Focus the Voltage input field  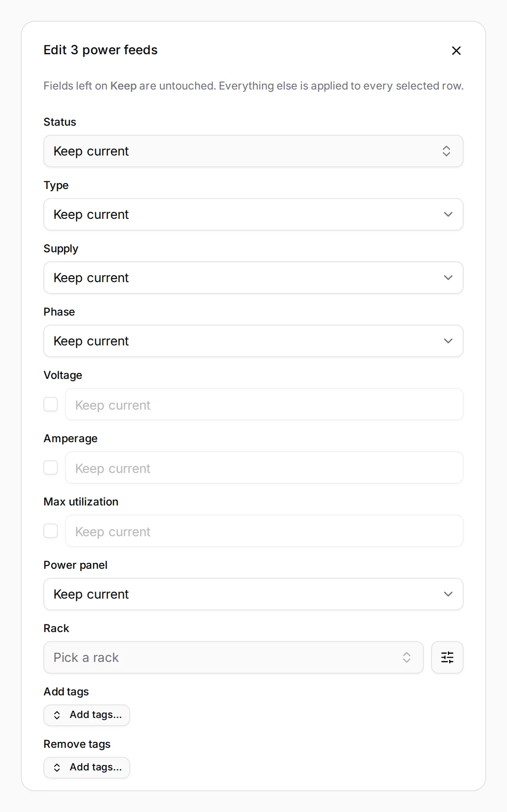pos(264,404)
